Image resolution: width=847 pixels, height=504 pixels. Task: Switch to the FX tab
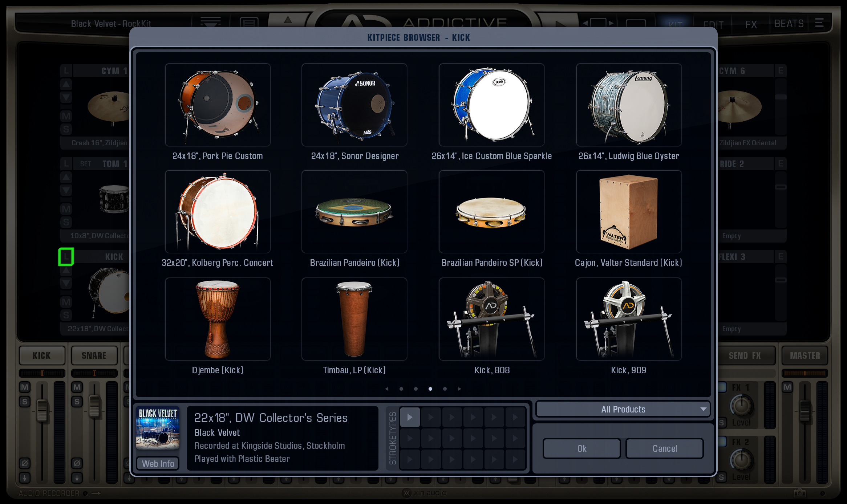751,24
